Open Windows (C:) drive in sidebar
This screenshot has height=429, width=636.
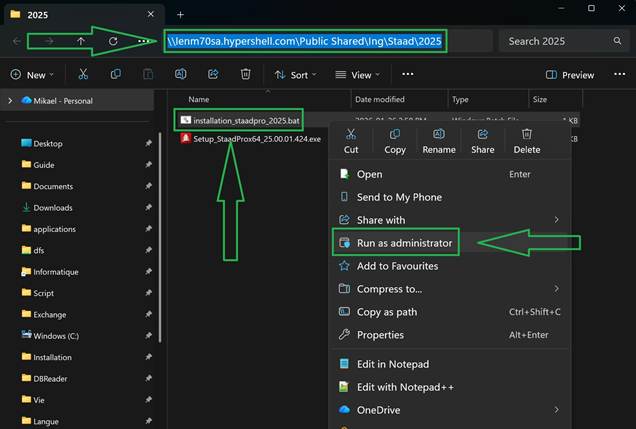(x=56, y=336)
